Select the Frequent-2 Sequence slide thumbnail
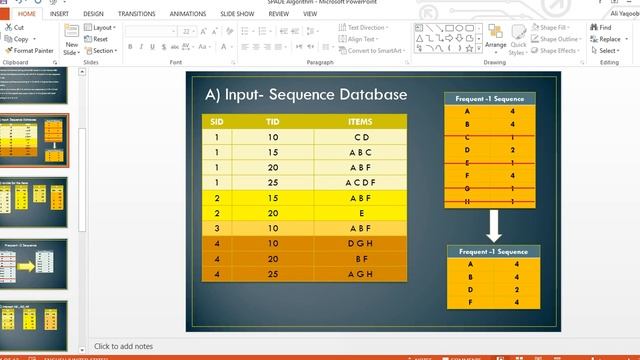Screen dimensions: 640x360 [x=33, y=264]
